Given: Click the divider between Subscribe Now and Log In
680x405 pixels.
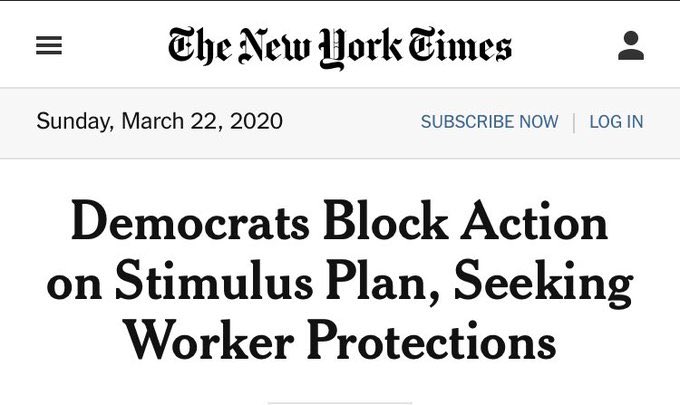Looking at the screenshot, I should (574, 122).
